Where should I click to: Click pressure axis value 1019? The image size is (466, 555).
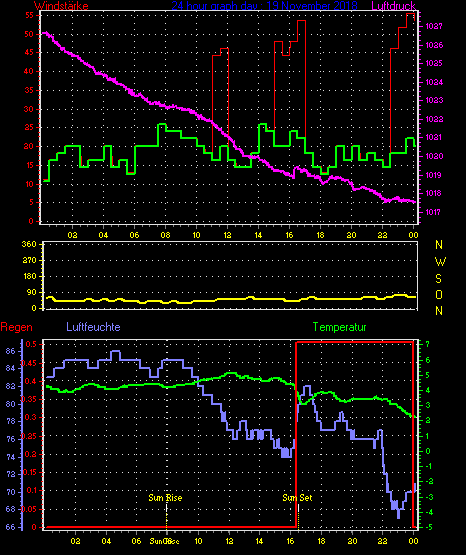(x=434, y=175)
